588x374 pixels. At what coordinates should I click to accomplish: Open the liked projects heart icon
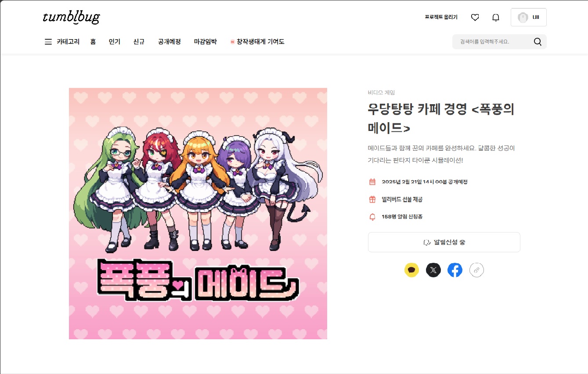coord(475,17)
